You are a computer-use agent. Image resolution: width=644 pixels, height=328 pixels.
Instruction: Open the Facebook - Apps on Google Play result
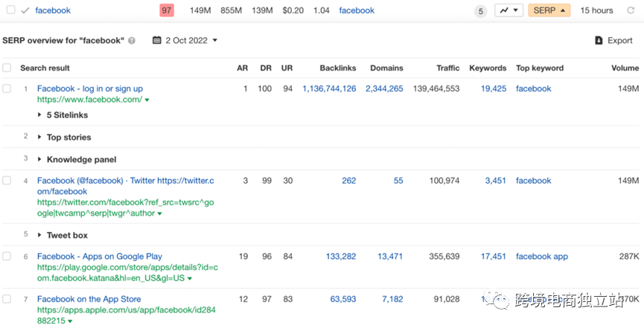[x=100, y=256]
